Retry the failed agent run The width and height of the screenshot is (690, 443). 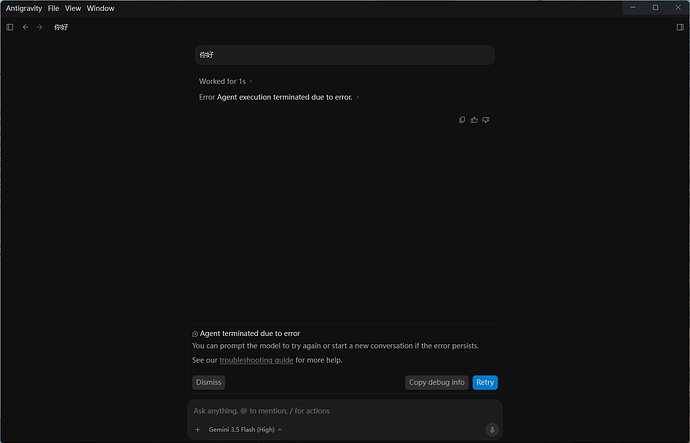pos(485,382)
